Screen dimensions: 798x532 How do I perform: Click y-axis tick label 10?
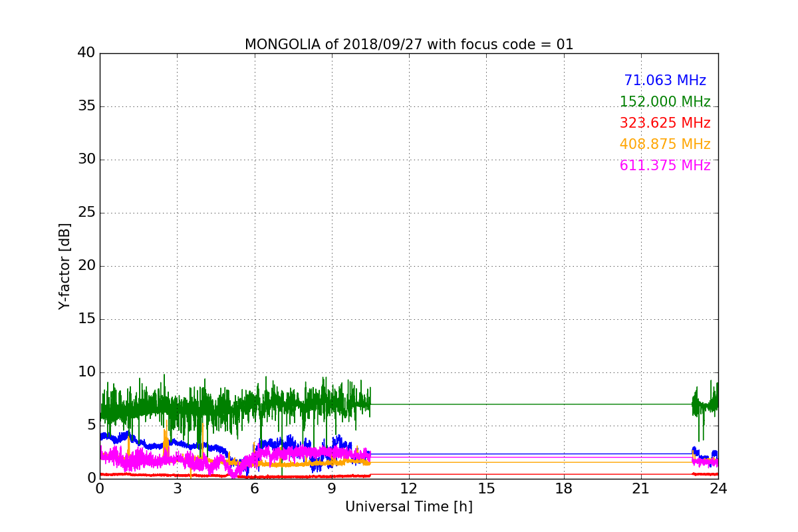(86, 372)
